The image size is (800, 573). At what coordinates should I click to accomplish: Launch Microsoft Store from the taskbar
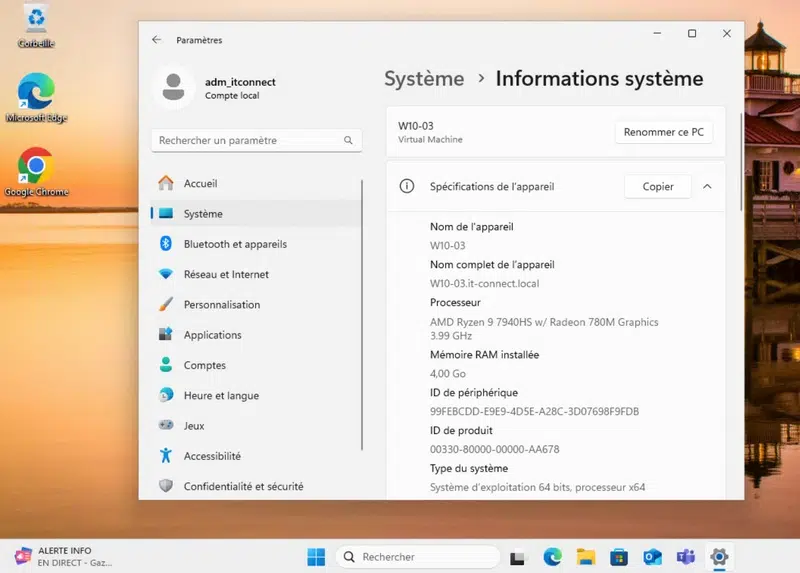pyautogui.click(x=619, y=557)
